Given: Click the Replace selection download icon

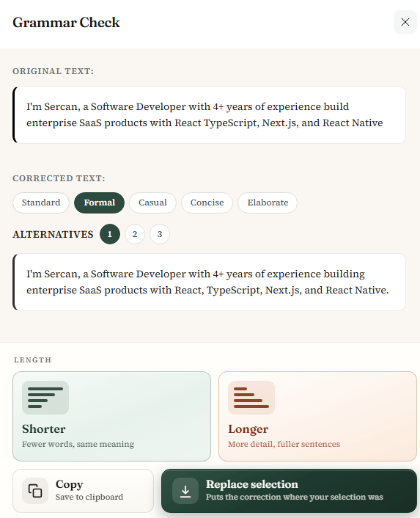Looking at the screenshot, I should (x=185, y=491).
